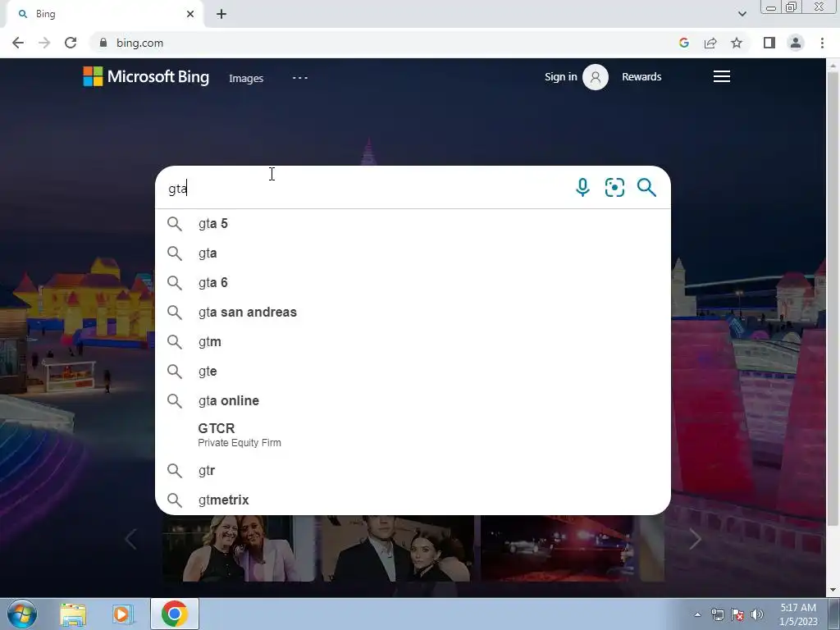The width and height of the screenshot is (840, 630).
Task: Click the Chrome taskbar icon
Action: coord(174,614)
